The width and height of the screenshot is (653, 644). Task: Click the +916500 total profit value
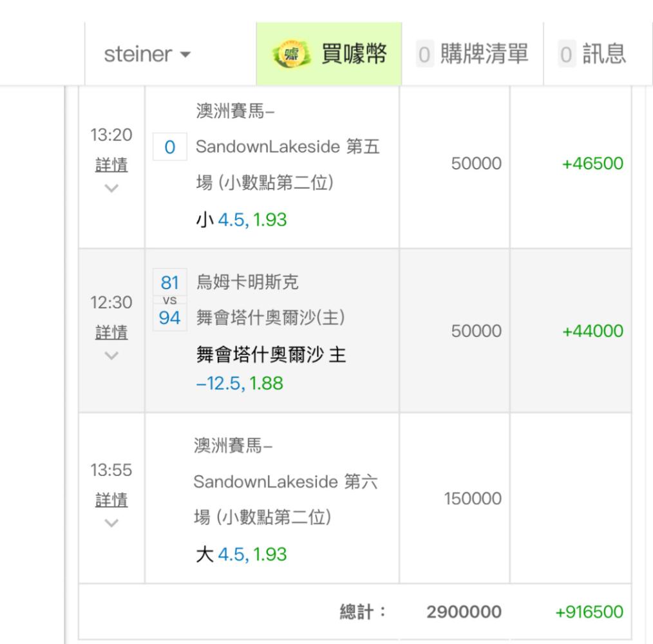coord(591,612)
